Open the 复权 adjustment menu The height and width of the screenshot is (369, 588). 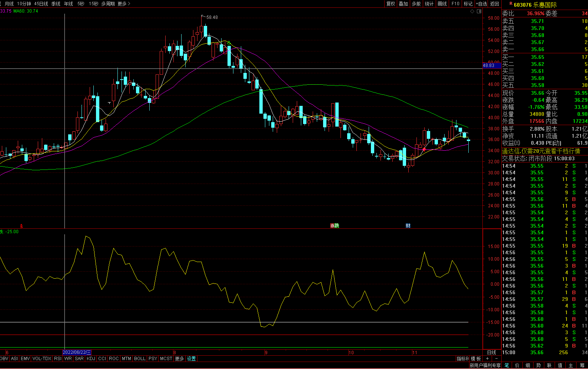391,4
